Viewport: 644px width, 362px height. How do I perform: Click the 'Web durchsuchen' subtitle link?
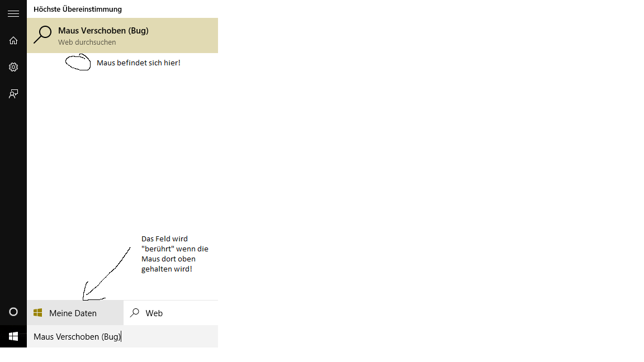click(x=87, y=42)
